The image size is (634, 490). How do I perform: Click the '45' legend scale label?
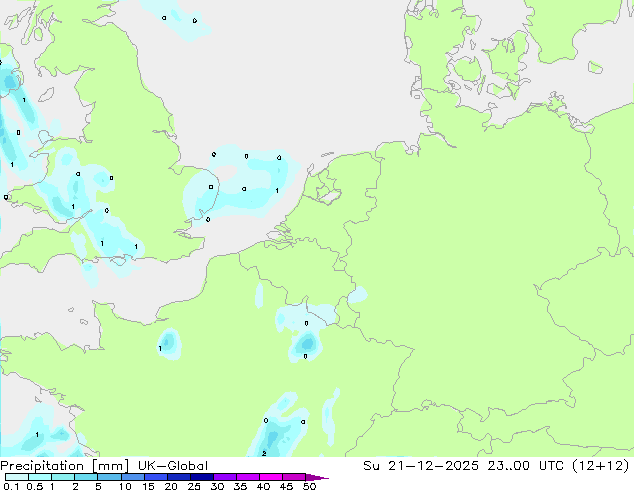pos(286,486)
